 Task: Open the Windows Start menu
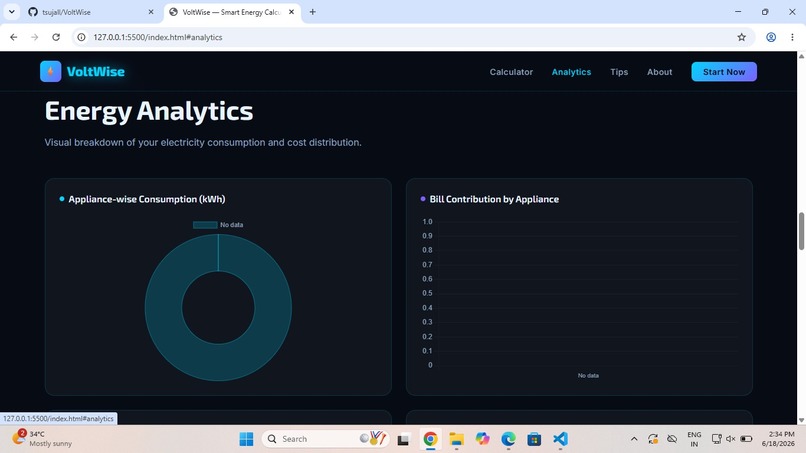click(246, 439)
